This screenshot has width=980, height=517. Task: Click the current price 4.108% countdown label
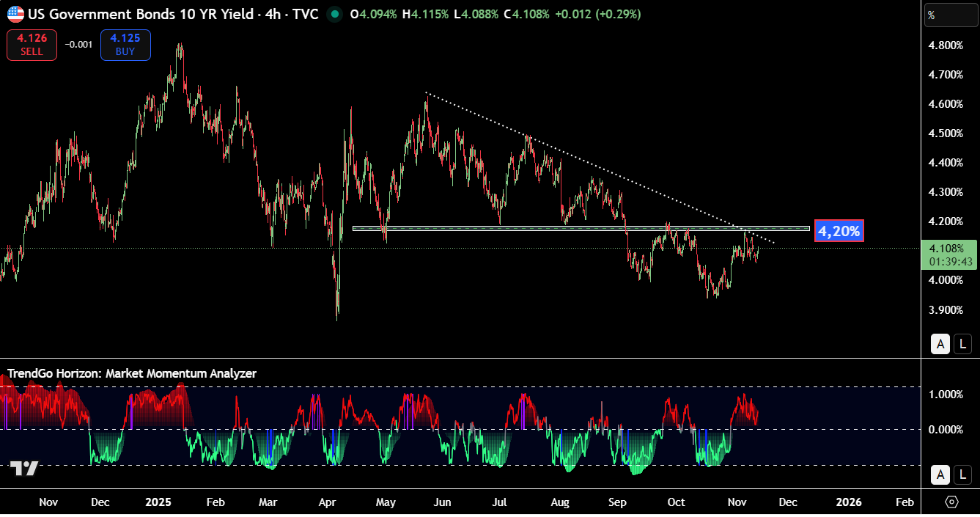[x=950, y=254]
